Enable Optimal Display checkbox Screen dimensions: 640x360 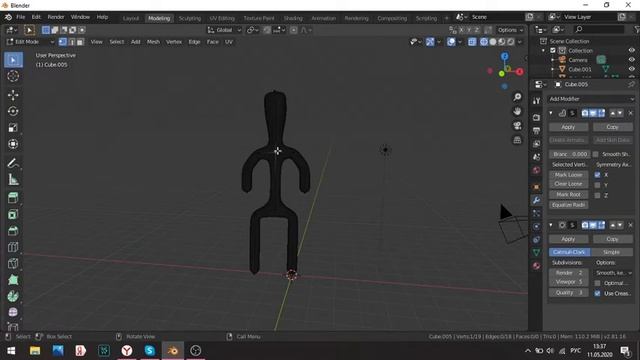(x=598, y=283)
